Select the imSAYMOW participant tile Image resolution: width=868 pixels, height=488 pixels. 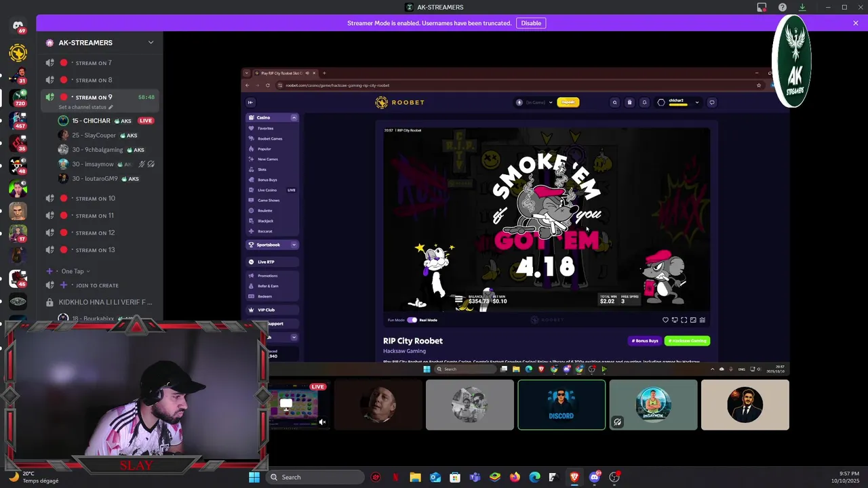[x=653, y=405]
